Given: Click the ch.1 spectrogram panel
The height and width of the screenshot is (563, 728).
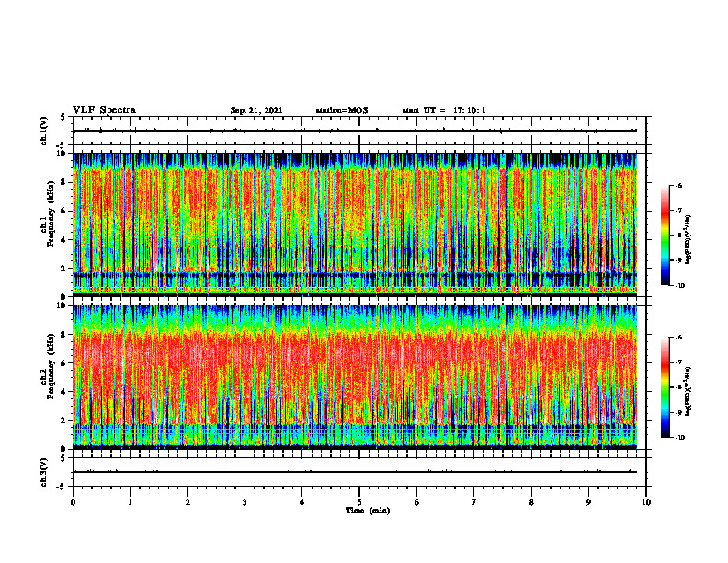Looking at the screenshot, I should [x=355, y=224].
